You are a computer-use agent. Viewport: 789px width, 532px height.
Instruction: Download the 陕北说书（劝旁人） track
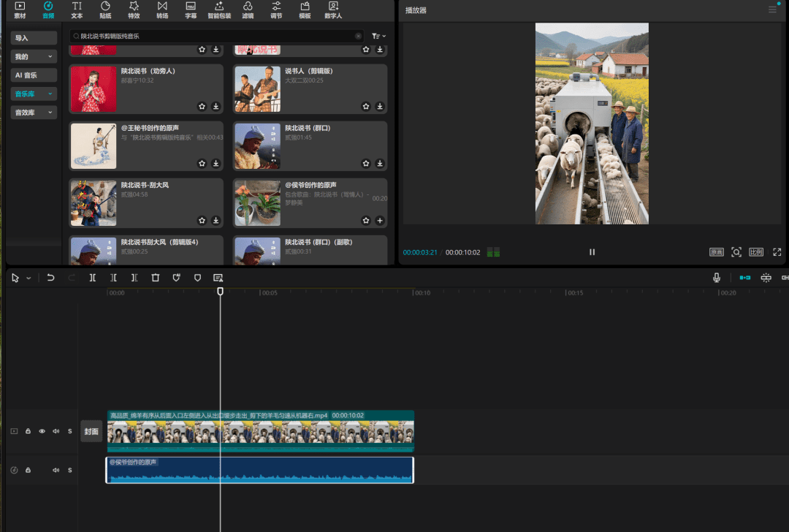coord(216,106)
